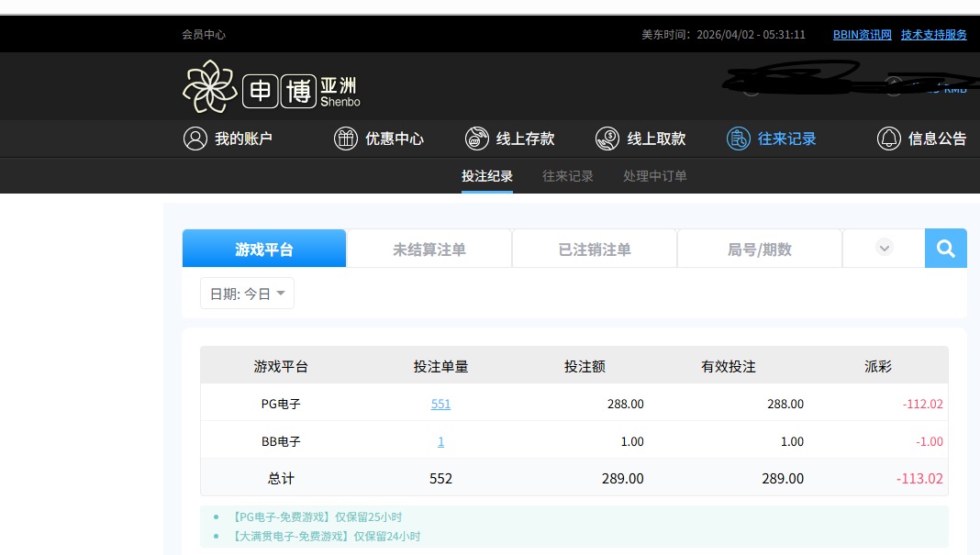Click the 551 bet count link
Image resolution: width=980 pixels, height=555 pixels.
pyautogui.click(x=440, y=404)
